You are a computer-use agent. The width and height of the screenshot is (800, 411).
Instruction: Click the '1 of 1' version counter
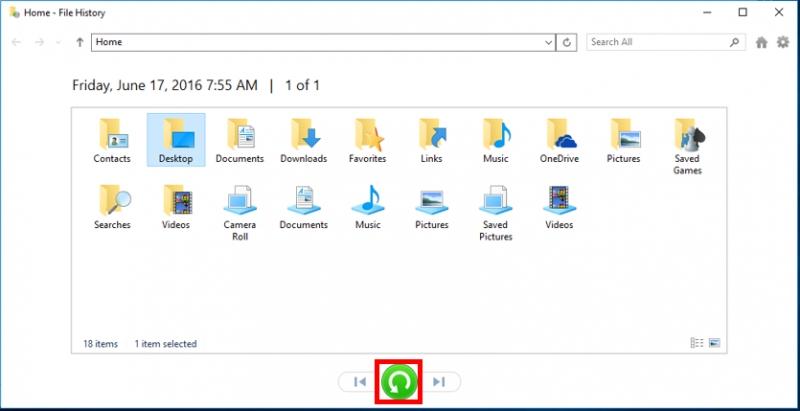coord(302,85)
